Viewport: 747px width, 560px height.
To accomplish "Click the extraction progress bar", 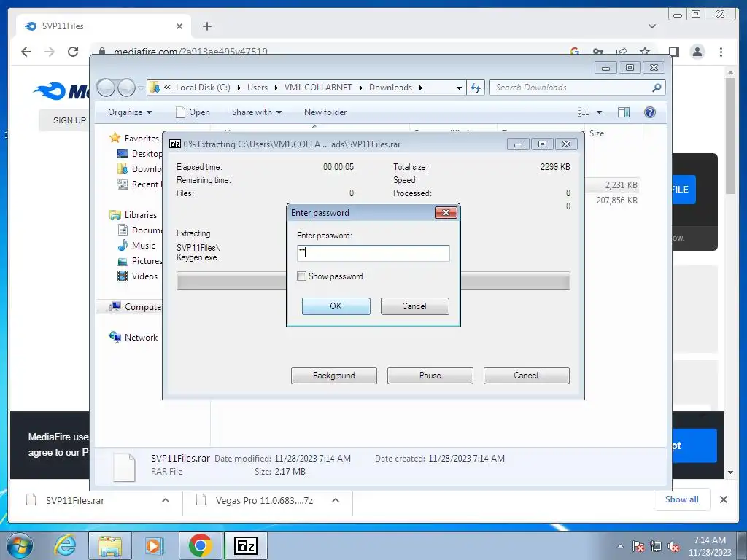I will (373, 281).
